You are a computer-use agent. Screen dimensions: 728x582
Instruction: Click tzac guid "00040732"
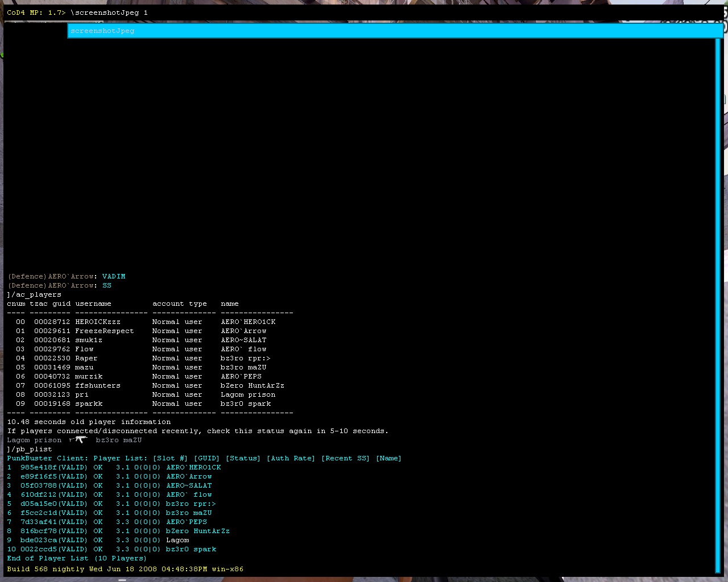point(52,376)
